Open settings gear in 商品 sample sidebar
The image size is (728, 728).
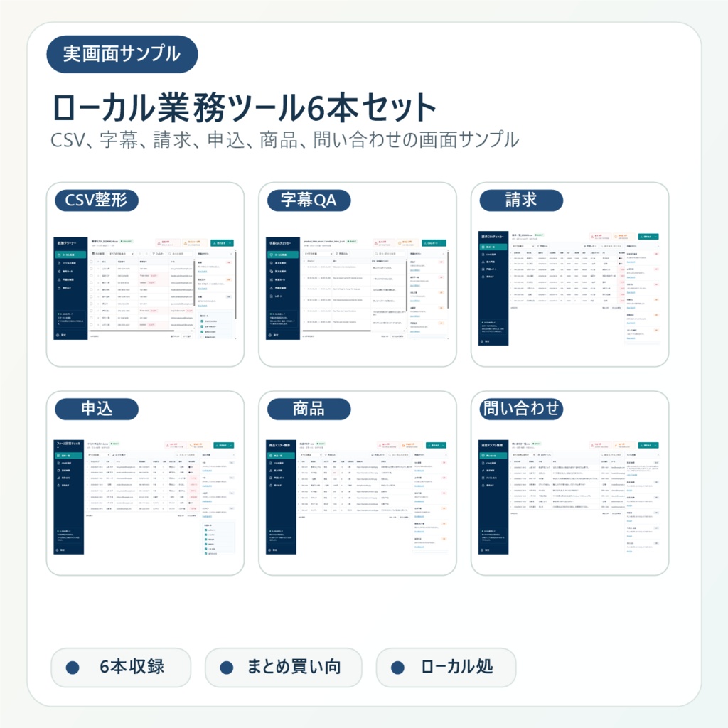[269, 550]
